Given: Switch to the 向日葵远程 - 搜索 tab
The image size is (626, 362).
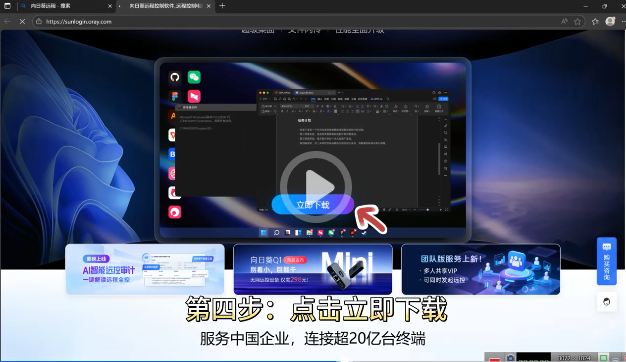Looking at the screenshot, I should pos(66,6).
